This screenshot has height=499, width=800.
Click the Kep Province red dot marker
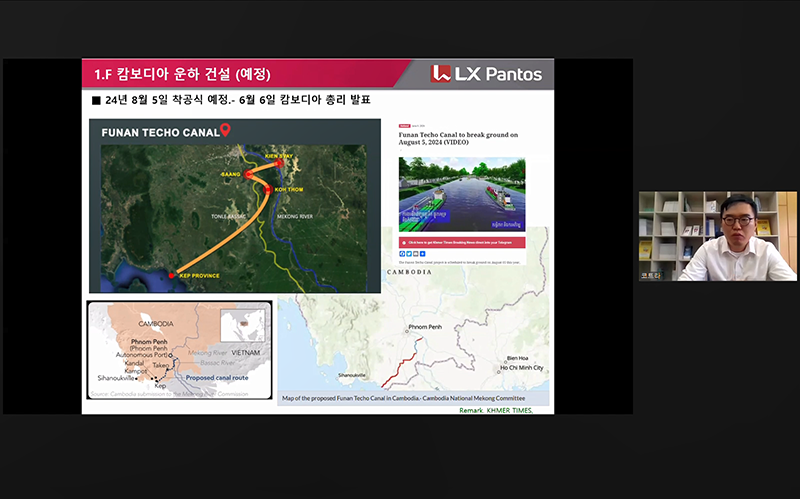(171, 276)
